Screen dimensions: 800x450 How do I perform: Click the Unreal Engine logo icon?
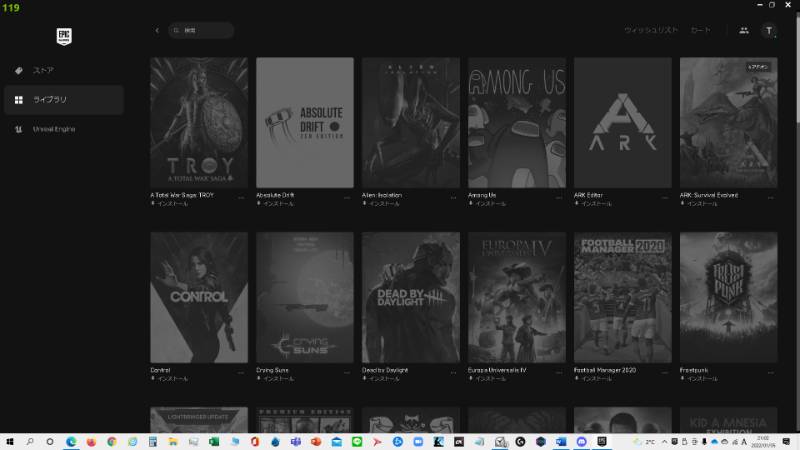pos(19,129)
